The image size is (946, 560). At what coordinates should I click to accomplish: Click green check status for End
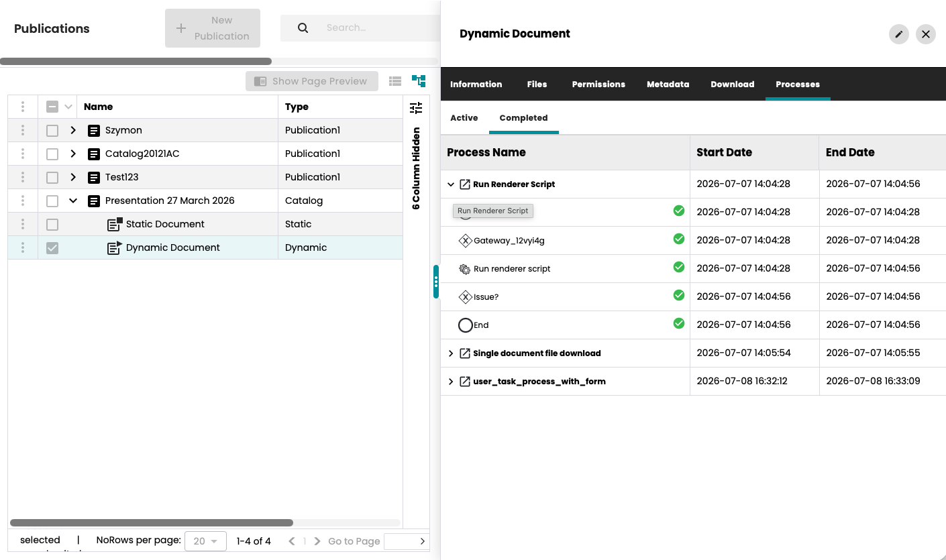coord(679,323)
